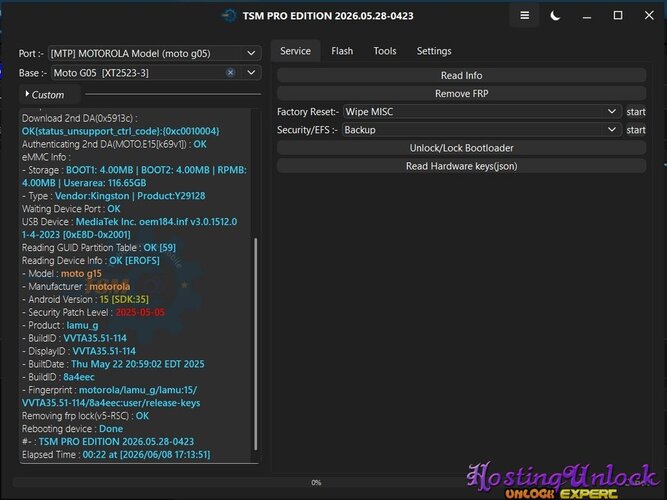This screenshot has width=667, height=500.
Task: Click Read Hardware keys(json) button
Action: point(462,166)
